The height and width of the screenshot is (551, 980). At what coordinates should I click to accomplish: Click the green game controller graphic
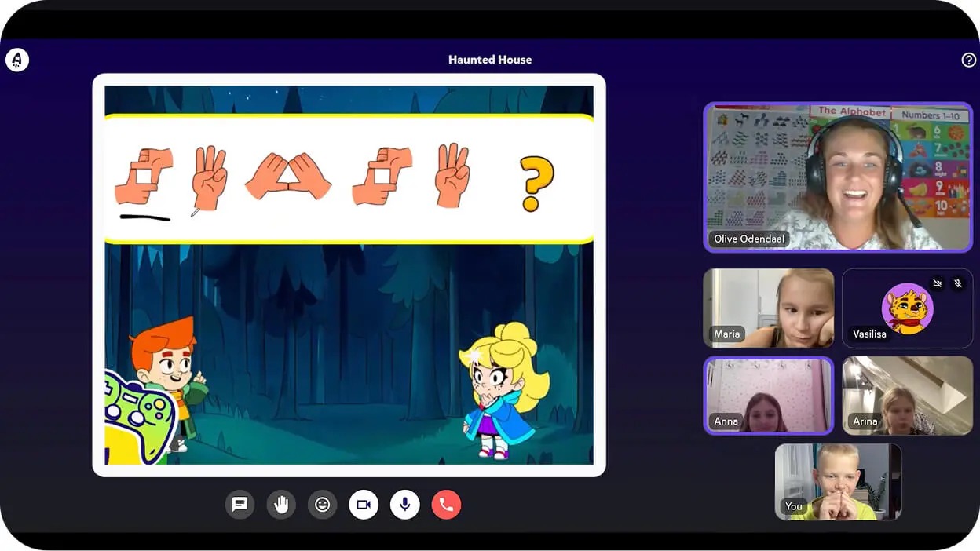coord(141,415)
